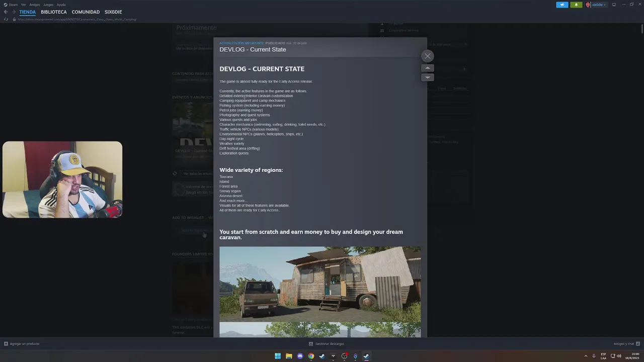Open Gestionar descargas

pyautogui.click(x=327, y=344)
